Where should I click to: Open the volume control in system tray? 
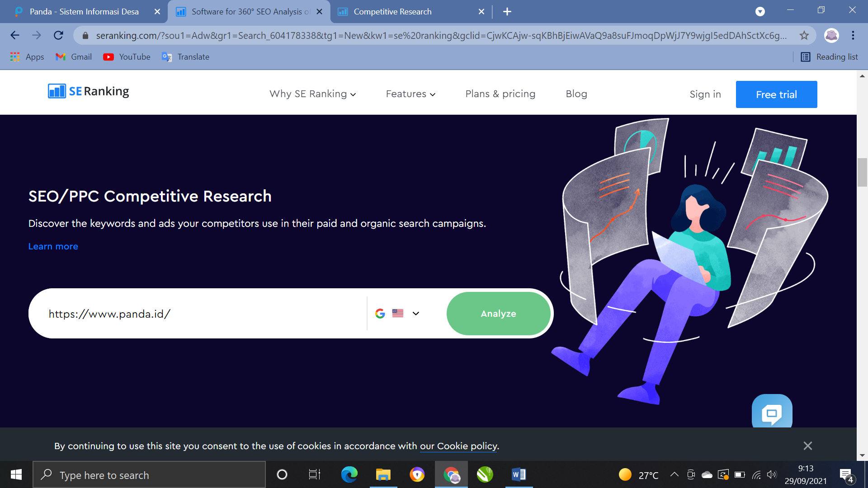tap(772, 474)
